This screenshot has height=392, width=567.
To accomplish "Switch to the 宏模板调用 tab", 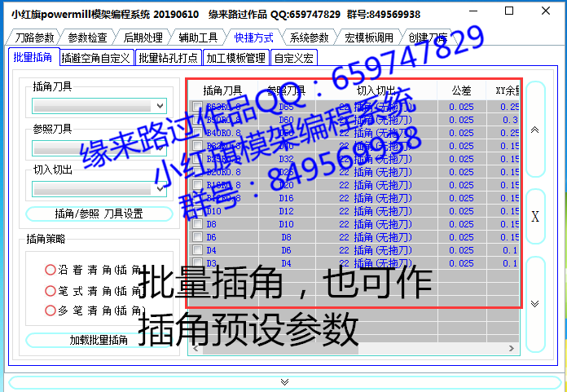I will [x=368, y=37].
